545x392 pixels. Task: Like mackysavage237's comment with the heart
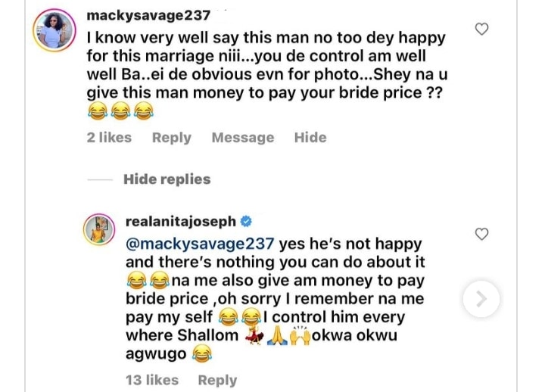tap(481, 30)
